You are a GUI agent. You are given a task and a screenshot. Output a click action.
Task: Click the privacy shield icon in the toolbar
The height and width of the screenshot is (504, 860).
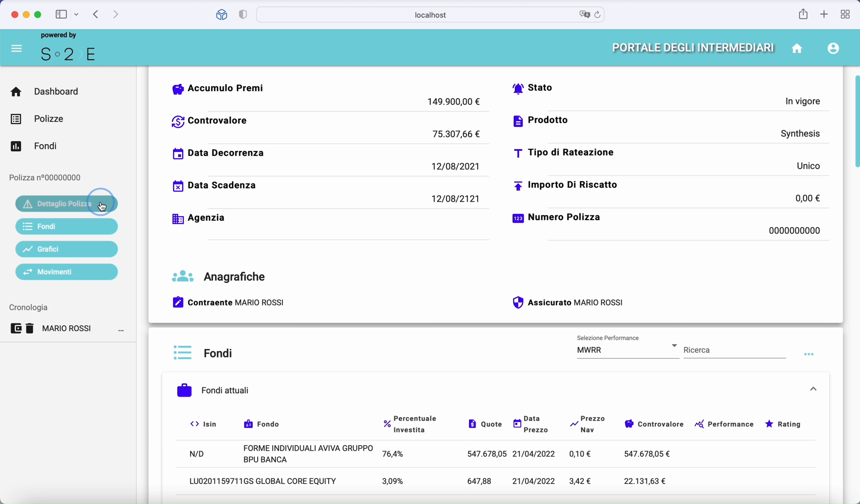pyautogui.click(x=243, y=15)
